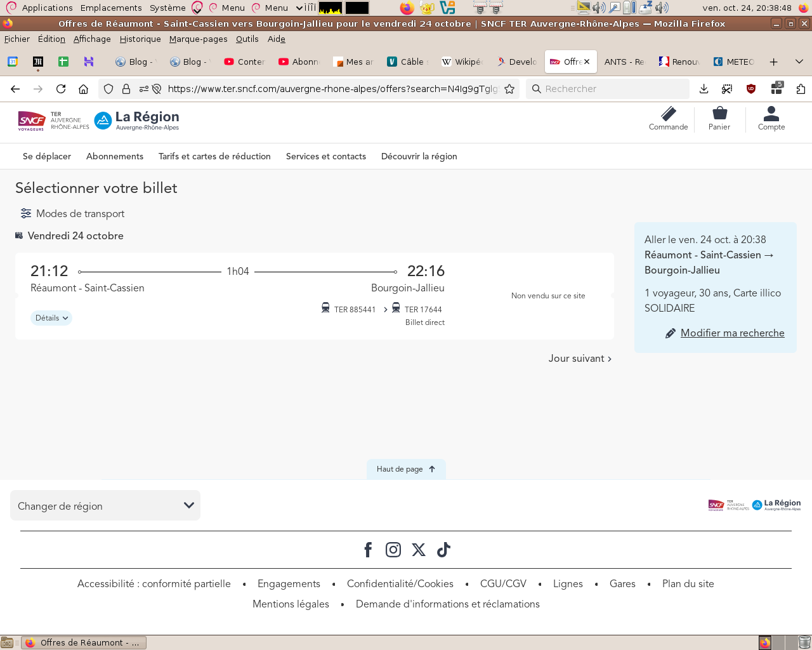
Task: Open the TikTok social icon
Action: point(443,550)
